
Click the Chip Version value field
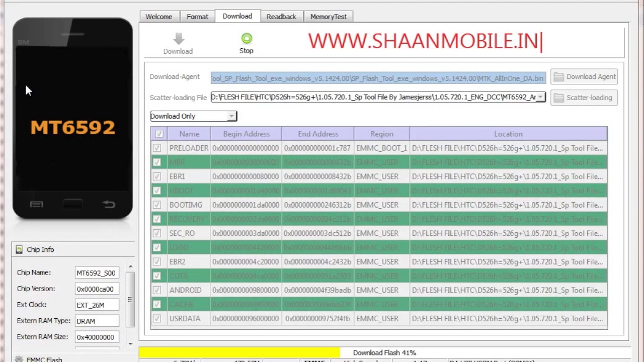(97, 289)
